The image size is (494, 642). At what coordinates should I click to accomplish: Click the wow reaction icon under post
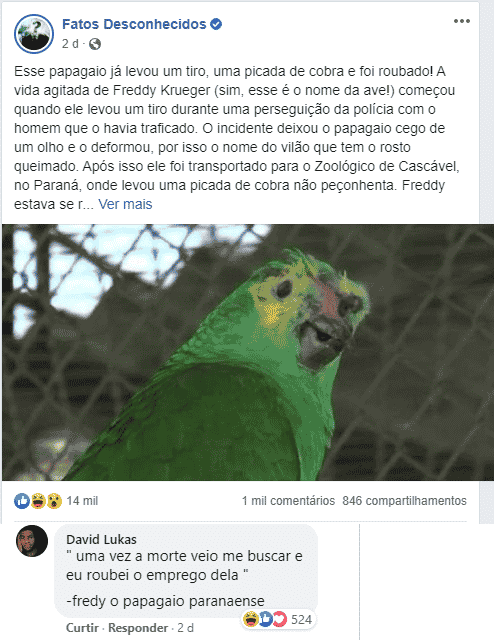tap(54, 501)
